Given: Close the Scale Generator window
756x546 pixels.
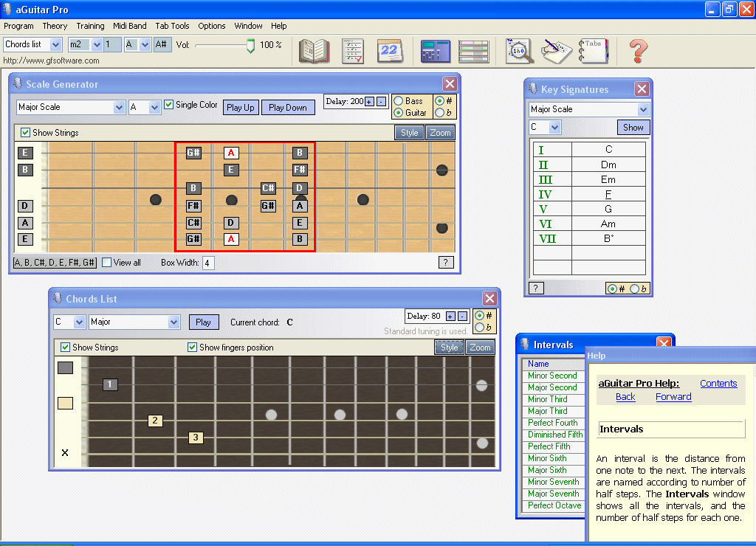Looking at the screenshot, I should pyautogui.click(x=450, y=84).
